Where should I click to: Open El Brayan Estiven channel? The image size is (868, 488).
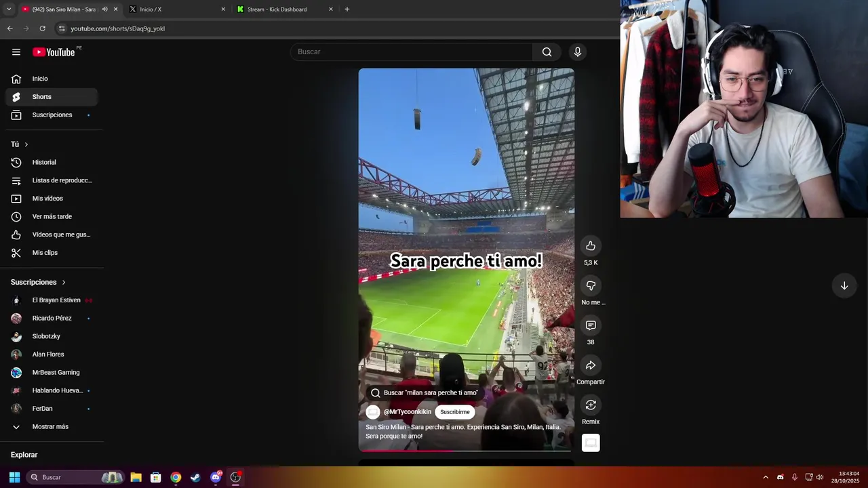point(52,300)
